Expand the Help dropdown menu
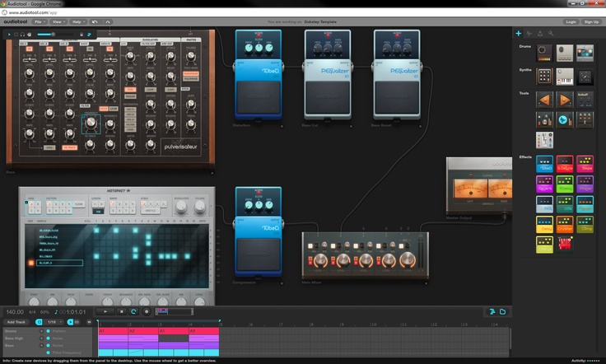Image resolution: width=606 pixels, height=364 pixels. 77,21
